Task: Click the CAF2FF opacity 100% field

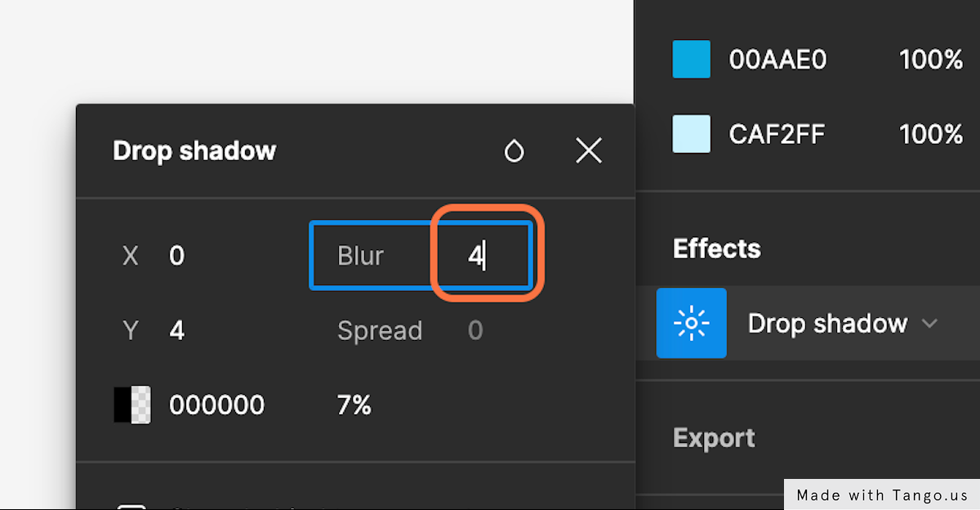Action: pos(931,134)
